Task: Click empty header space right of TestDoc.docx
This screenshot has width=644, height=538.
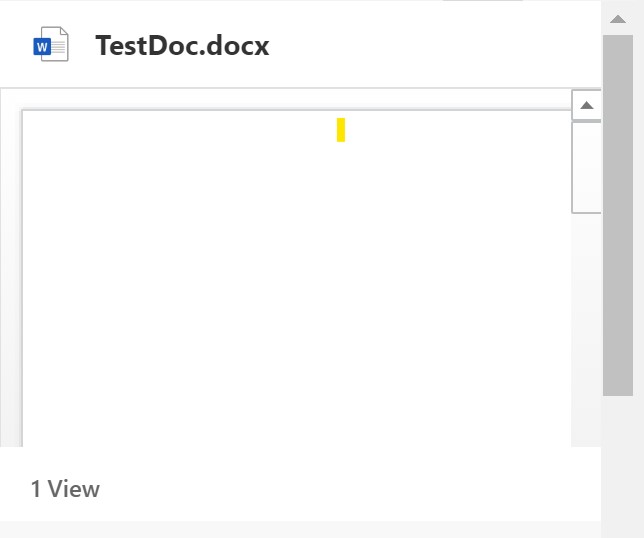Action: tap(431, 45)
